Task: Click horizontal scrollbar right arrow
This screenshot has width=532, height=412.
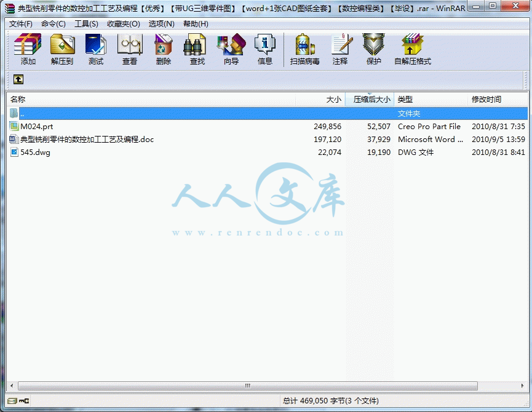Action: tap(522, 386)
